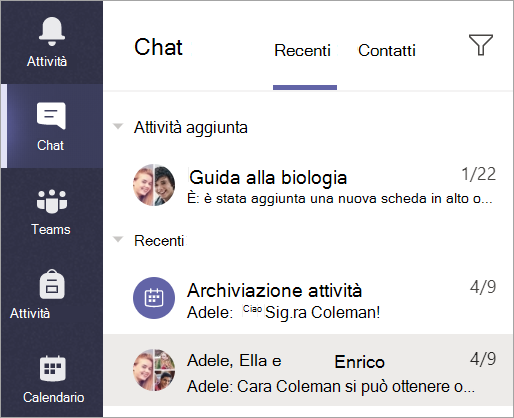Image resolution: width=514 pixels, height=418 pixels.
Task: Collapse the Attività aggiunta section
Action: pyautogui.click(x=118, y=127)
